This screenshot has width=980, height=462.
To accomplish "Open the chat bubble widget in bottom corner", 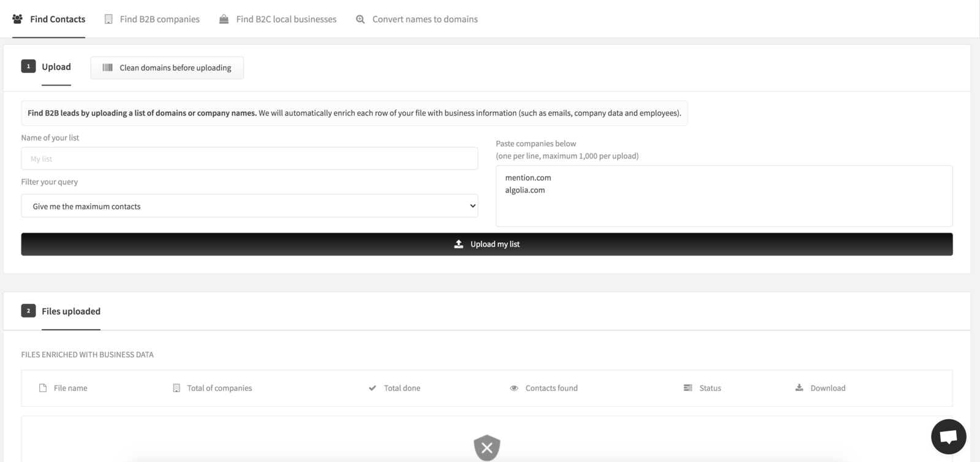I will (949, 437).
